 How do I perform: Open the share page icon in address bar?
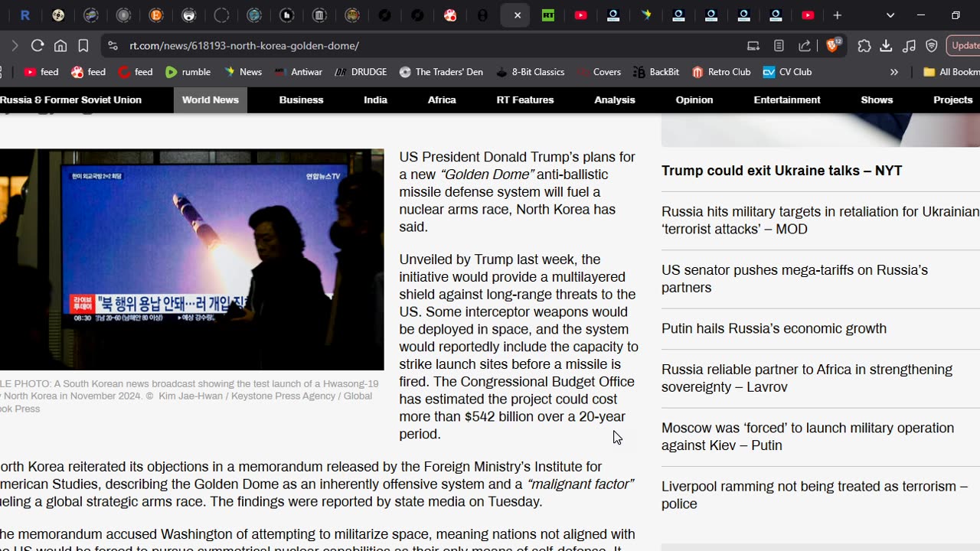pyautogui.click(x=805, y=46)
